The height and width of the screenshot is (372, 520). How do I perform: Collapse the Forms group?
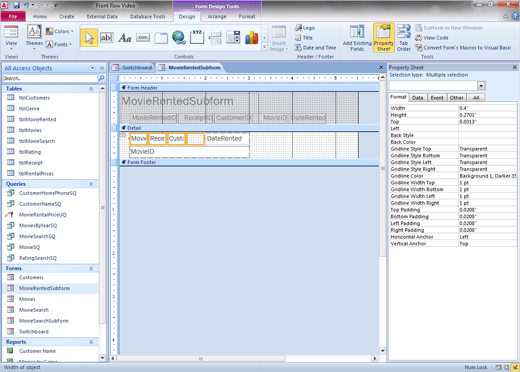pos(91,268)
